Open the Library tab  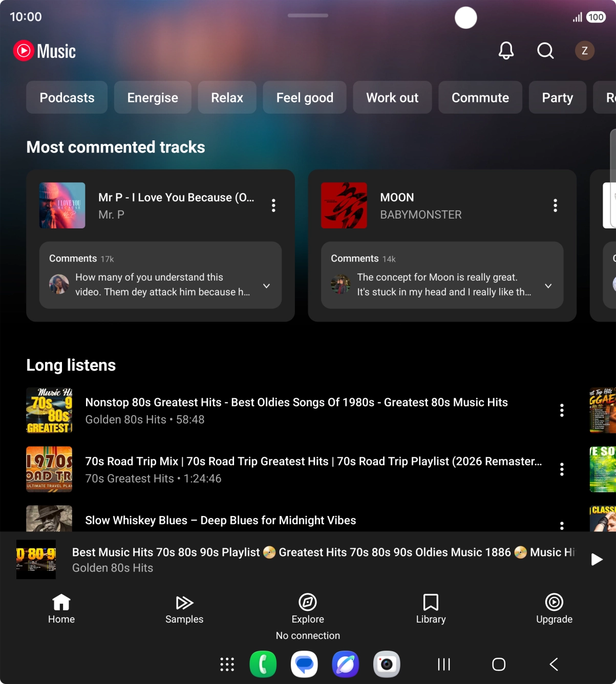coord(431,609)
